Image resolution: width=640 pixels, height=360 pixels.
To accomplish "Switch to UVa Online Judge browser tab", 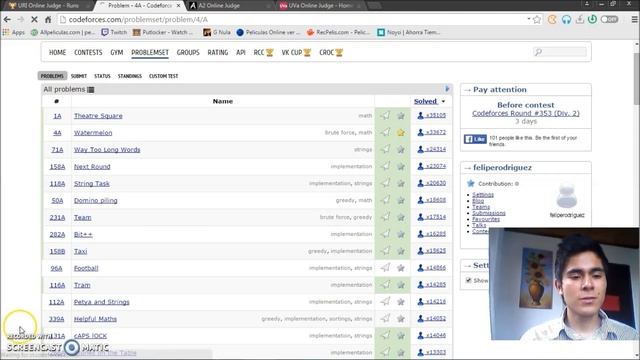I will click(x=318, y=6).
